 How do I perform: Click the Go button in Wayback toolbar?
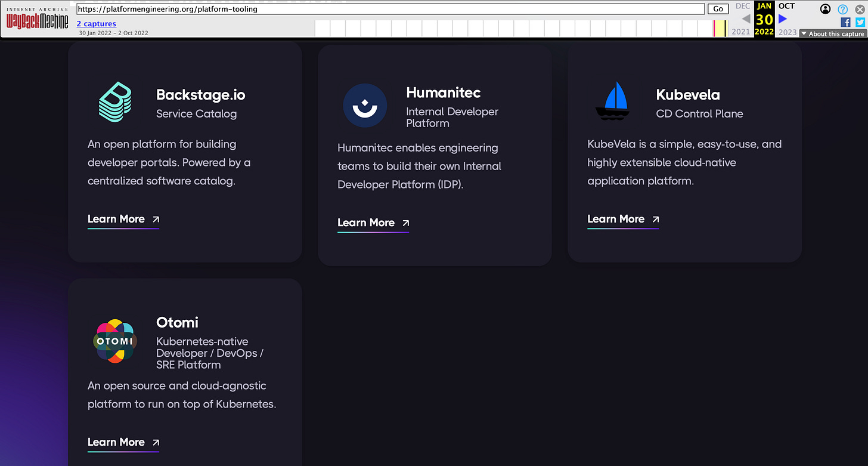coord(718,9)
